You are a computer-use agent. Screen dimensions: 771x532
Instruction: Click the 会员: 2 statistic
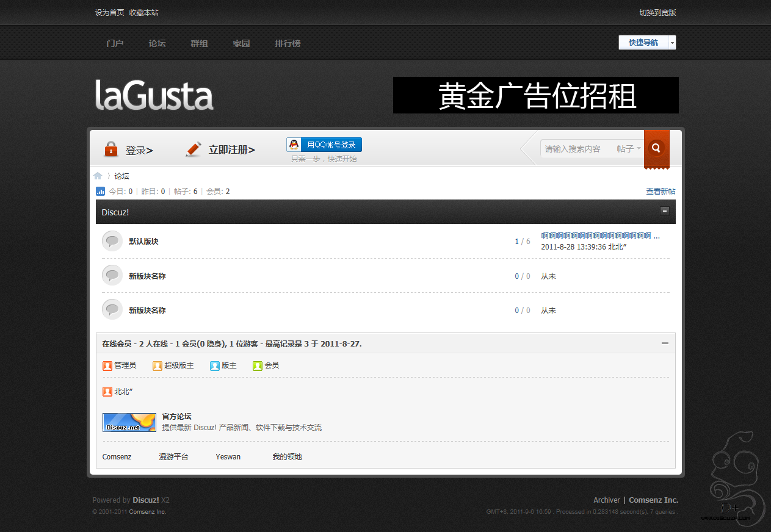point(218,192)
